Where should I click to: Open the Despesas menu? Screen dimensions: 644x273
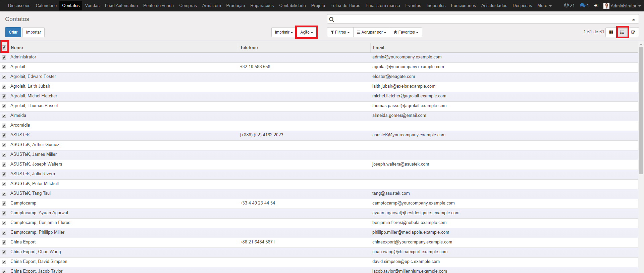click(522, 6)
